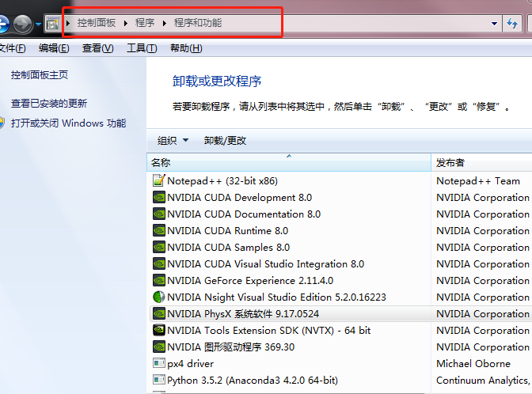Screen dimensions: 532x394
Task: Expand the 组织 dropdown menu
Action: click(x=185, y=140)
